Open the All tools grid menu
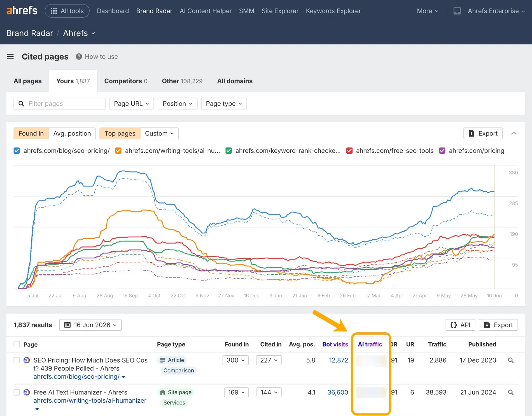This screenshot has width=532, height=416. [67, 11]
